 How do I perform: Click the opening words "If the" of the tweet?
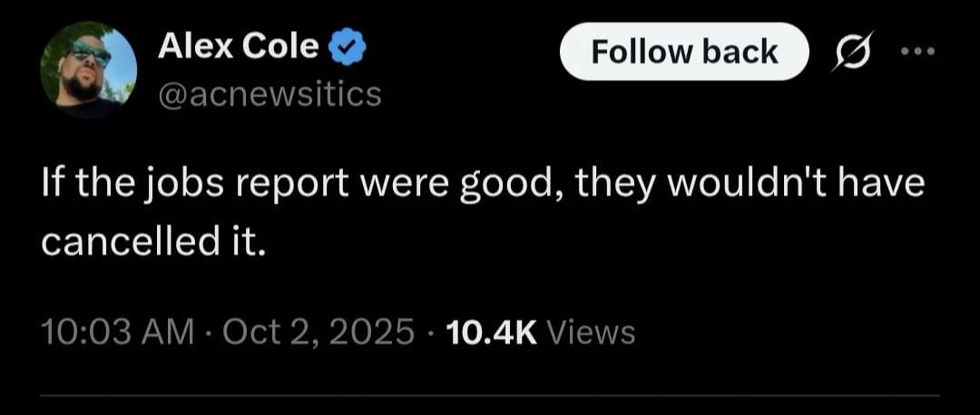[75, 186]
